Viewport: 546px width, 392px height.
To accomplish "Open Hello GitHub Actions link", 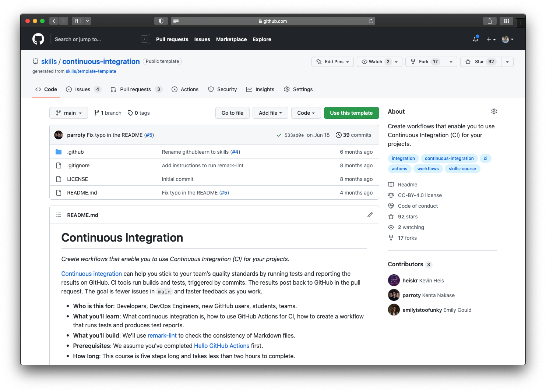I will pos(222,346).
